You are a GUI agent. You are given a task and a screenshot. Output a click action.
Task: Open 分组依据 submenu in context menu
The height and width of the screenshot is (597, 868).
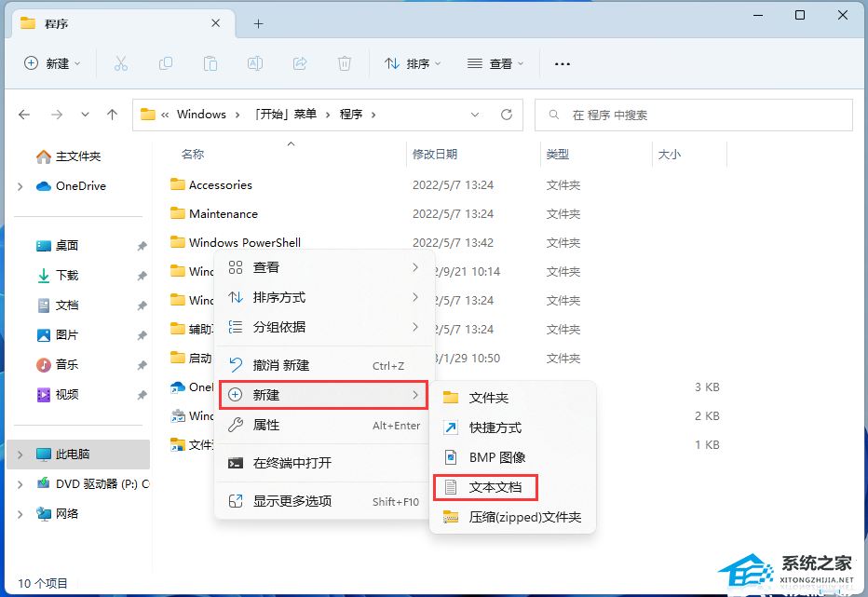(324, 327)
